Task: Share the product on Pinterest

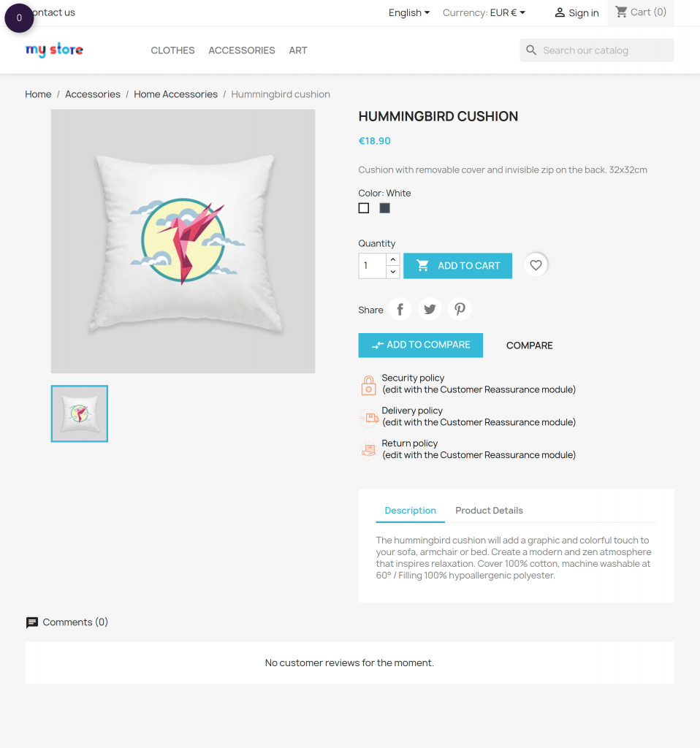Action: tap(460, 310)
